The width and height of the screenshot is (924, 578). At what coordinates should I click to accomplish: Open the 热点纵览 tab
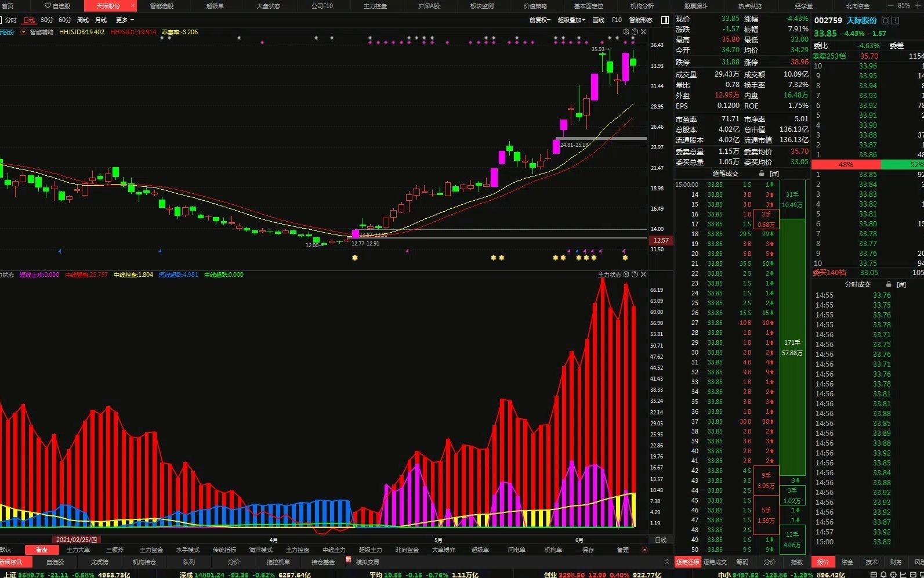click(749, 6)
